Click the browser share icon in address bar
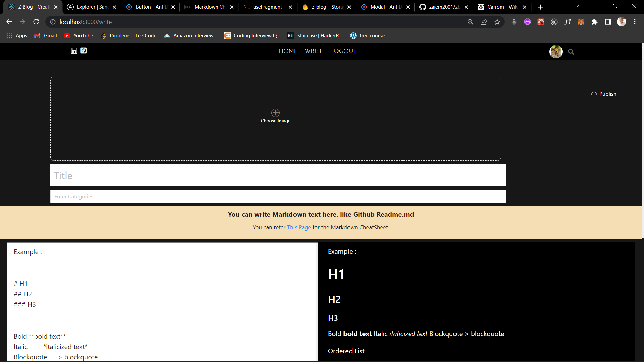This screenshot has width=644, height=362. coord(484,22)
